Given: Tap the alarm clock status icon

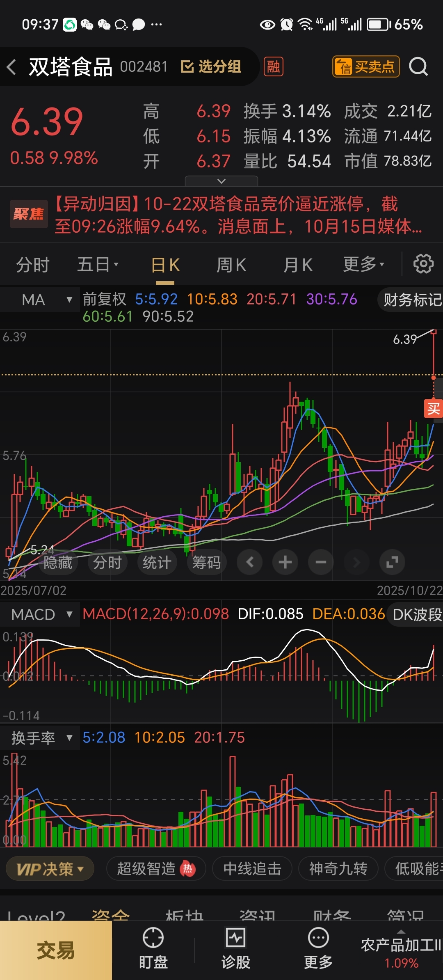Looking at the screenshot, I should coord(287,25).
